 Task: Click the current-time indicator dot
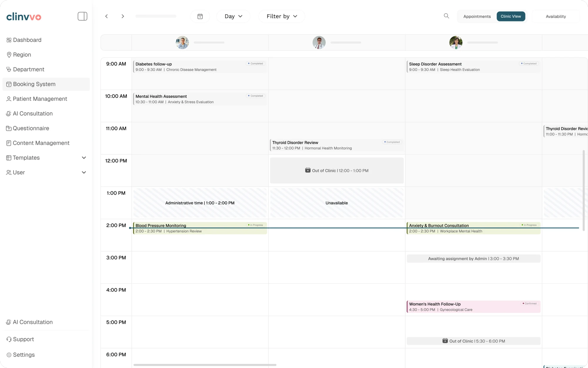point(130,228)
